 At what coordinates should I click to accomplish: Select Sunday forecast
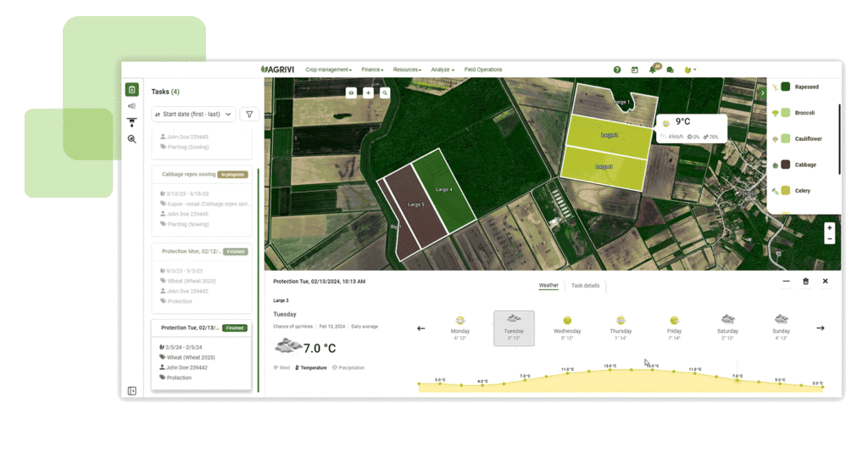coord(781,328)
